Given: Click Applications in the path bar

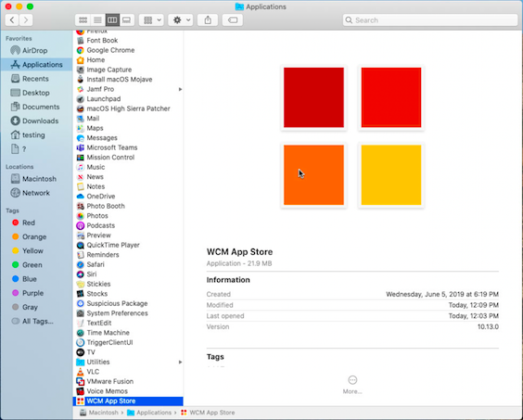Looking at the screenshot, I should 149,413.
